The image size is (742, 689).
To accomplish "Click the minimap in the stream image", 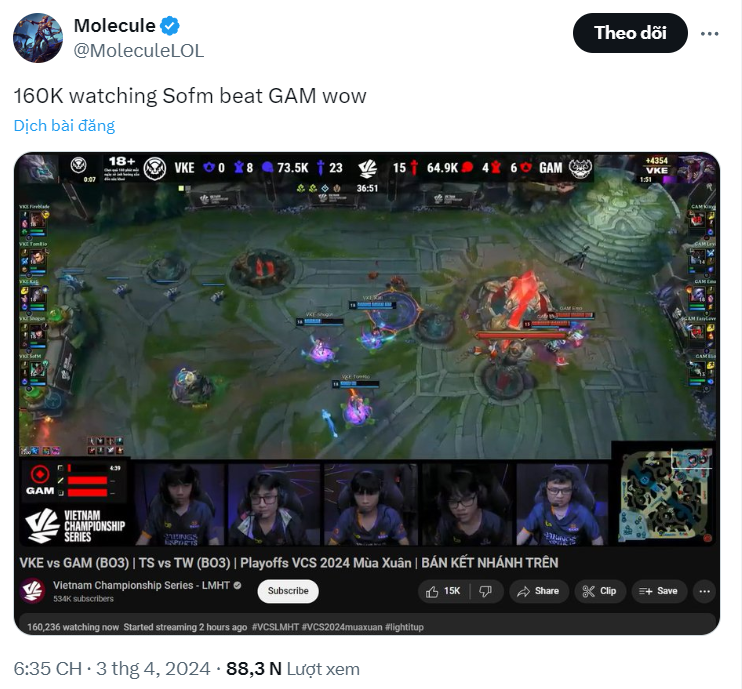I will tap(664, 494).
